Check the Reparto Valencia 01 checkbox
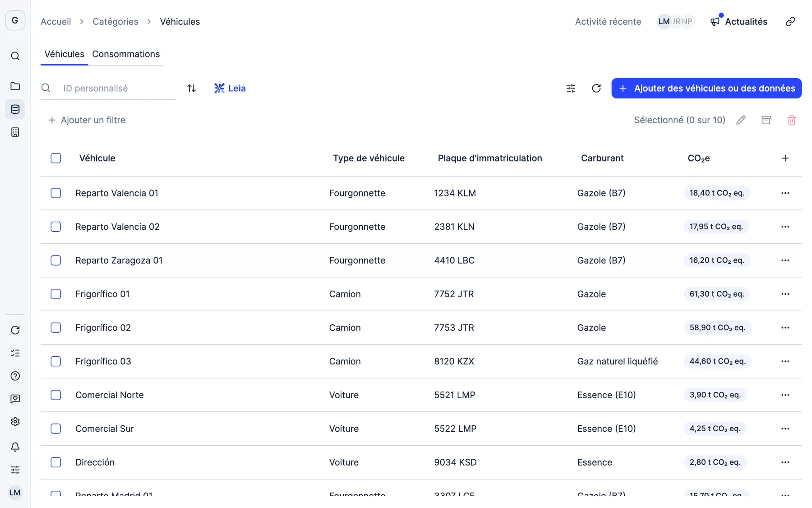Viewport: 812px width, 508px height. 55,193
